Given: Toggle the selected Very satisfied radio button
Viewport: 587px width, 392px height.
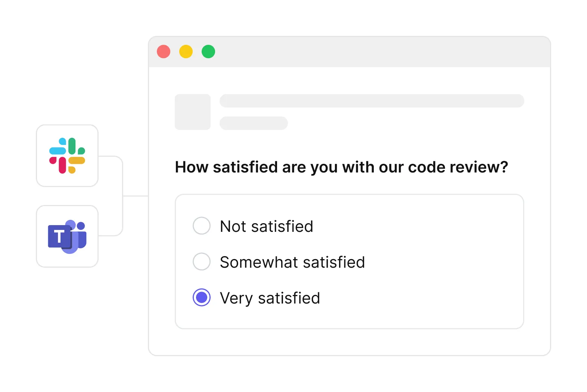Looking at the screenshot, I should click(x=202, y=298).
